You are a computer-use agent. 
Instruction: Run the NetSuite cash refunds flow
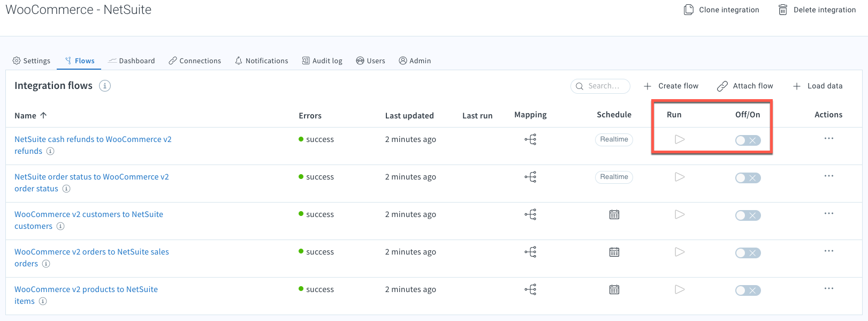click(x=680, y=139)
